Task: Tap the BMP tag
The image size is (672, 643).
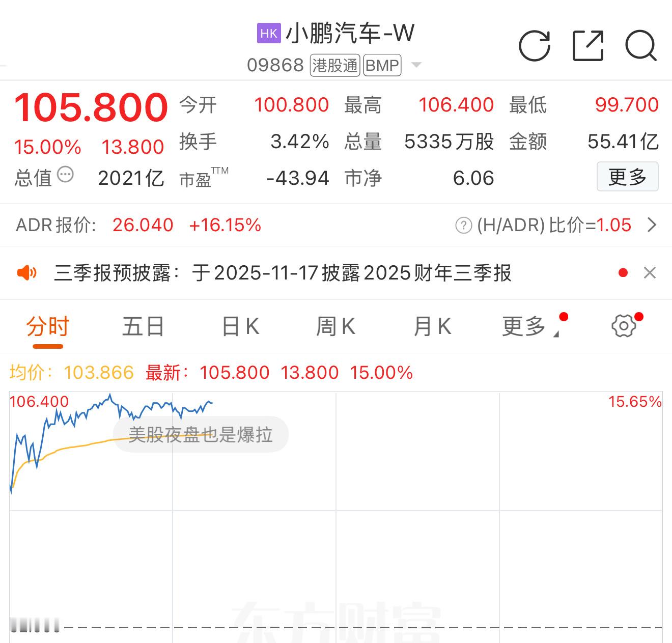Action: [x=382, y=65]
